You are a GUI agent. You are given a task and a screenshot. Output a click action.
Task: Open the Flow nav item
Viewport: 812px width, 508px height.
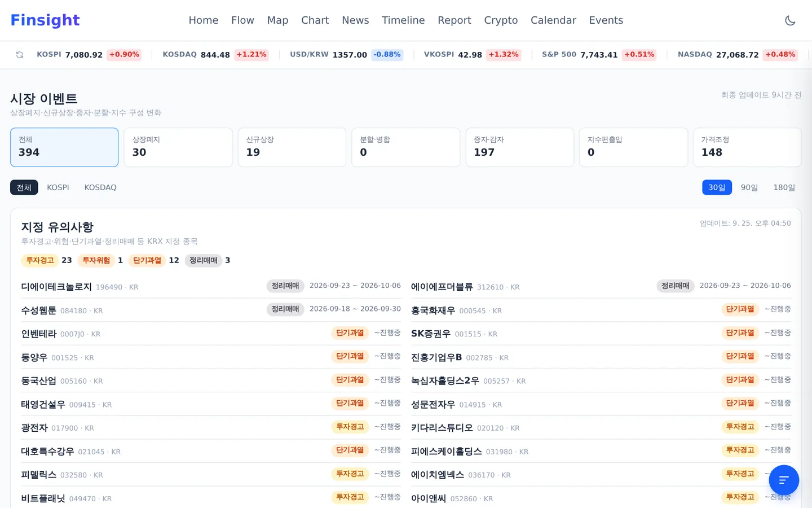(x=242, y=20)
